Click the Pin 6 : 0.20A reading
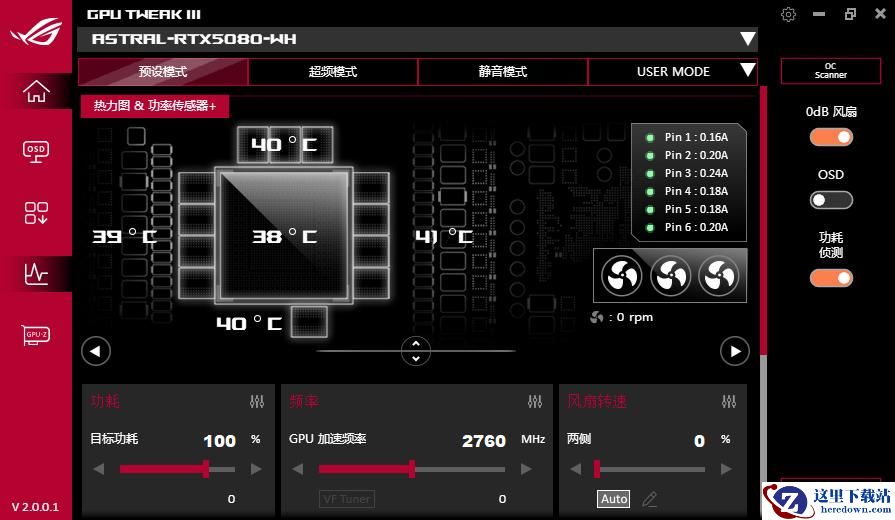Image resolution: width=895 pixels, height=520 pixels. [x=696, y=227]
